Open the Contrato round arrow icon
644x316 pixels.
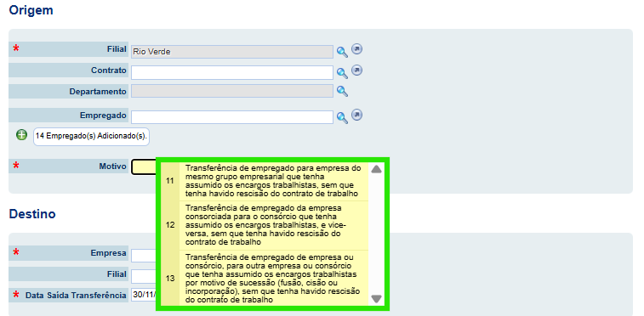point(356,71)
